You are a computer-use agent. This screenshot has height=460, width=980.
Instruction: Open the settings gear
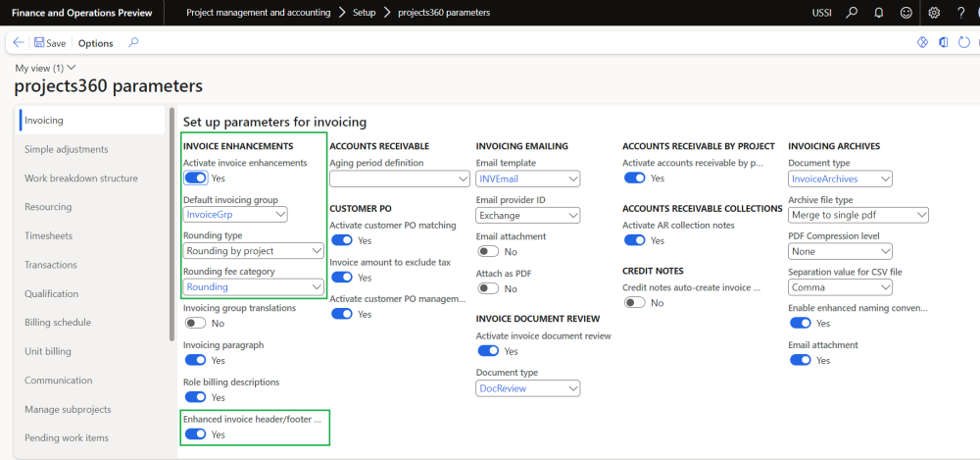pos(934,13)
